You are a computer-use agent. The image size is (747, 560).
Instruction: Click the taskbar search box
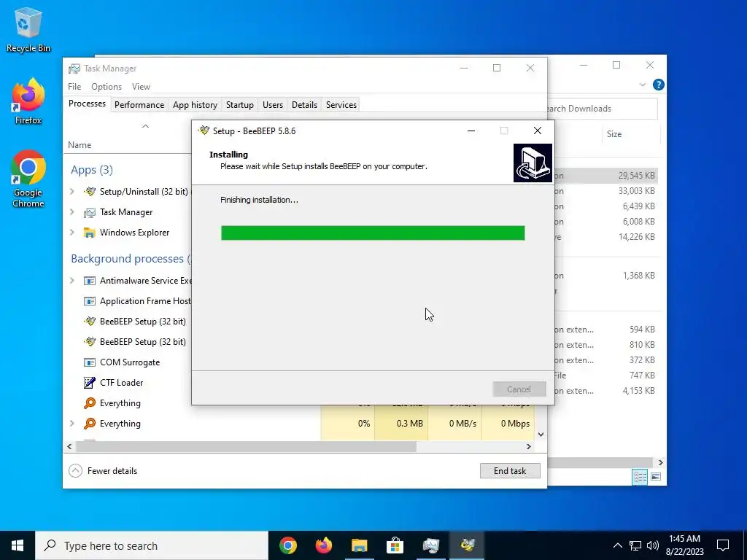152,545
